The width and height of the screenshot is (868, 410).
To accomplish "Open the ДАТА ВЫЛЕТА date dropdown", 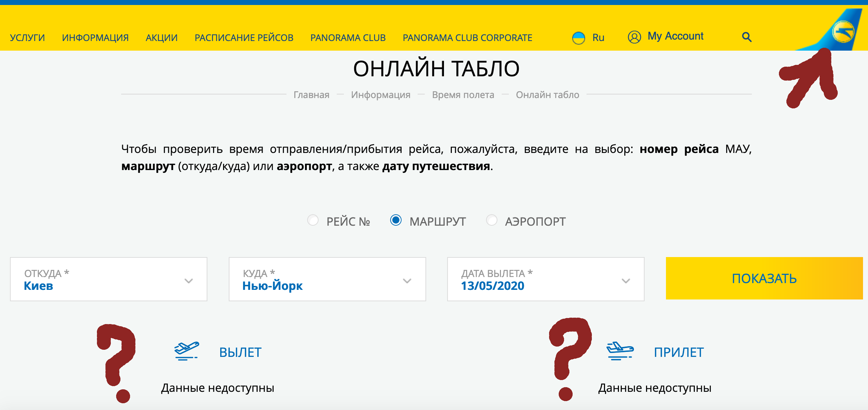I will click(x=626, y=281).
